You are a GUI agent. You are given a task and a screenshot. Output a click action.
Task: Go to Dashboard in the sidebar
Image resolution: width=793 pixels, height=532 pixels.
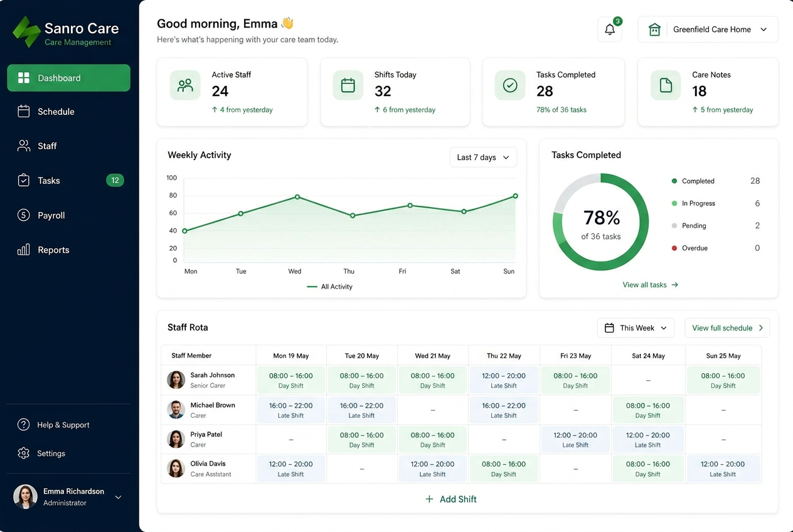click(68, 78)
